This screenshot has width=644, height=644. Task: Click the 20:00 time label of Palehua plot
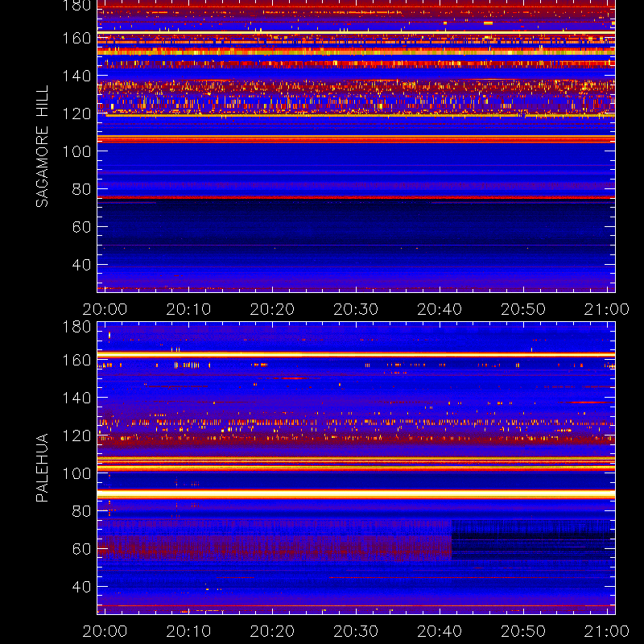[x=105, y=631]
